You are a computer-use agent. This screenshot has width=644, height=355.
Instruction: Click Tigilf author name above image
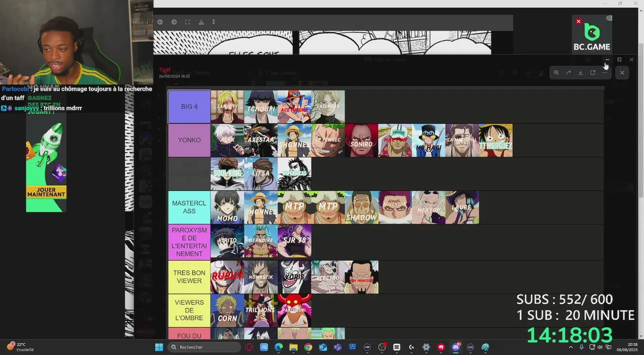pyautogui.click(x=165, y=70)
